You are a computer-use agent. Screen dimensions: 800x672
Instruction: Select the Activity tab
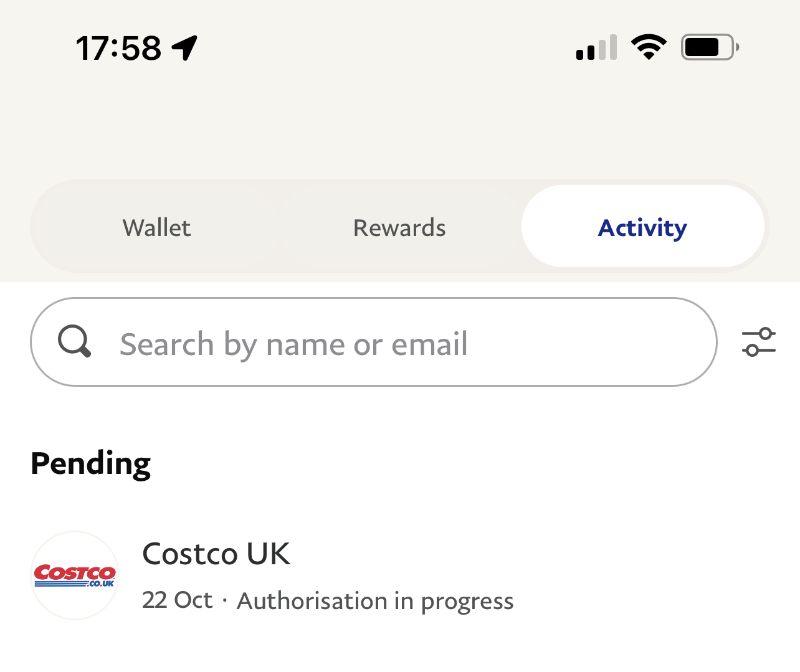coord(642,227)
